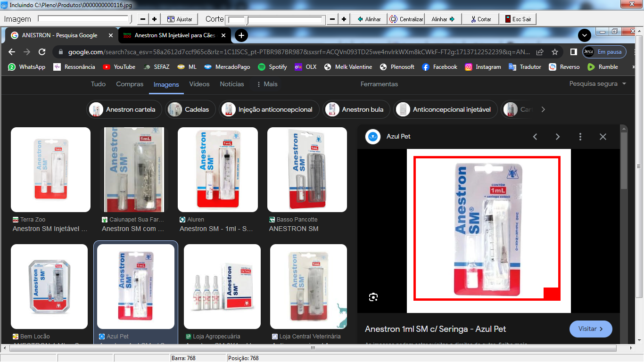The image size is (644, 362).
Task: Open the Spotify bookmark
Action: 273,67
